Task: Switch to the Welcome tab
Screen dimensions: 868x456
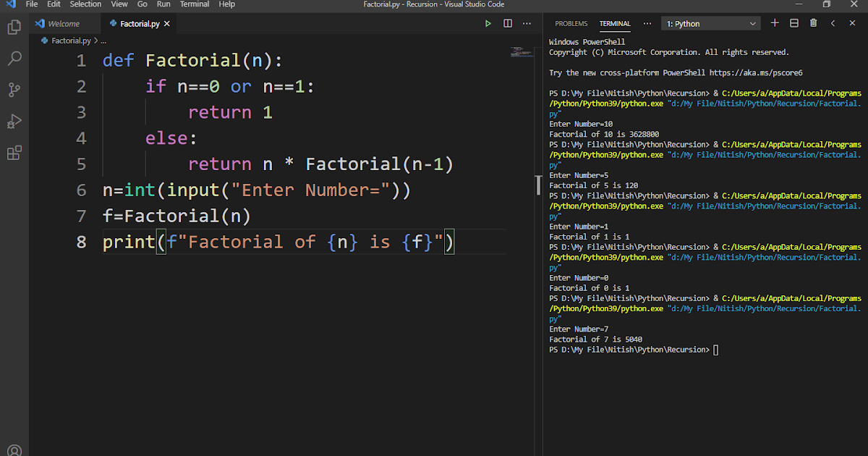Action: (x=64, y=24)
